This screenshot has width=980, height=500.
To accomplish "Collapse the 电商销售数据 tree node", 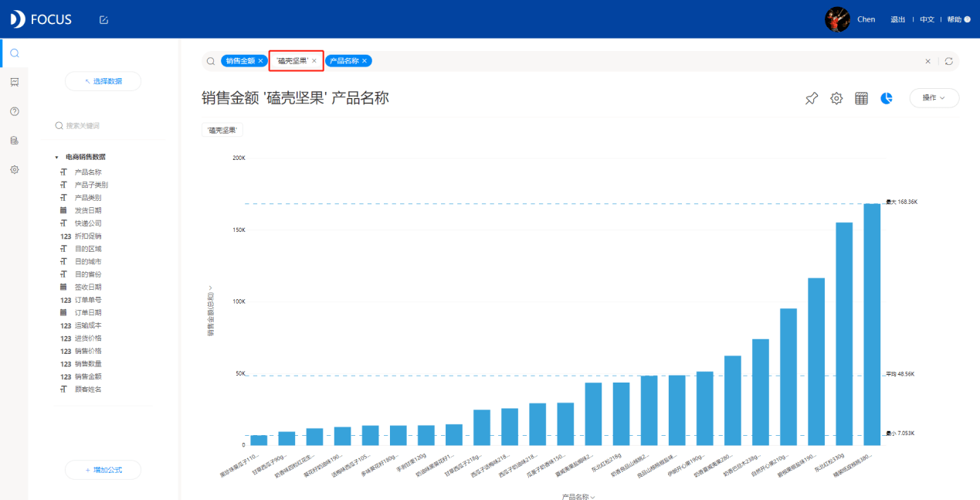I will (56, 157).
